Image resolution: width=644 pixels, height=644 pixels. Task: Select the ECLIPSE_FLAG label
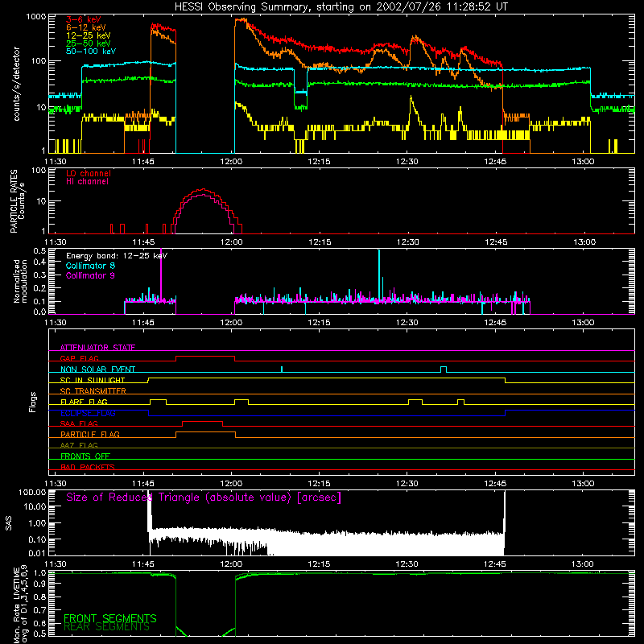88,413
